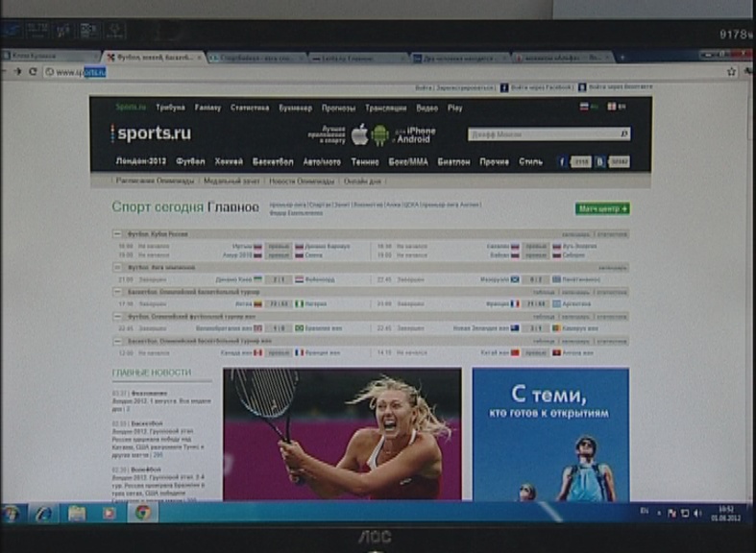Open the Windows Start button
The image size is (756, 553).
(12, 514)
